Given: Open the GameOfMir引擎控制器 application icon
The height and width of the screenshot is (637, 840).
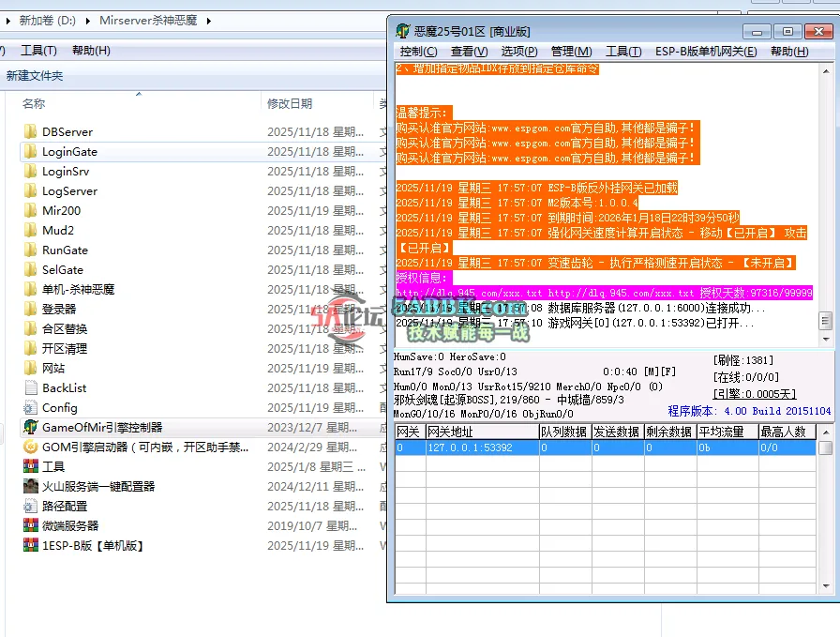Looking at the screenshot, I should (x=30, y=427).
